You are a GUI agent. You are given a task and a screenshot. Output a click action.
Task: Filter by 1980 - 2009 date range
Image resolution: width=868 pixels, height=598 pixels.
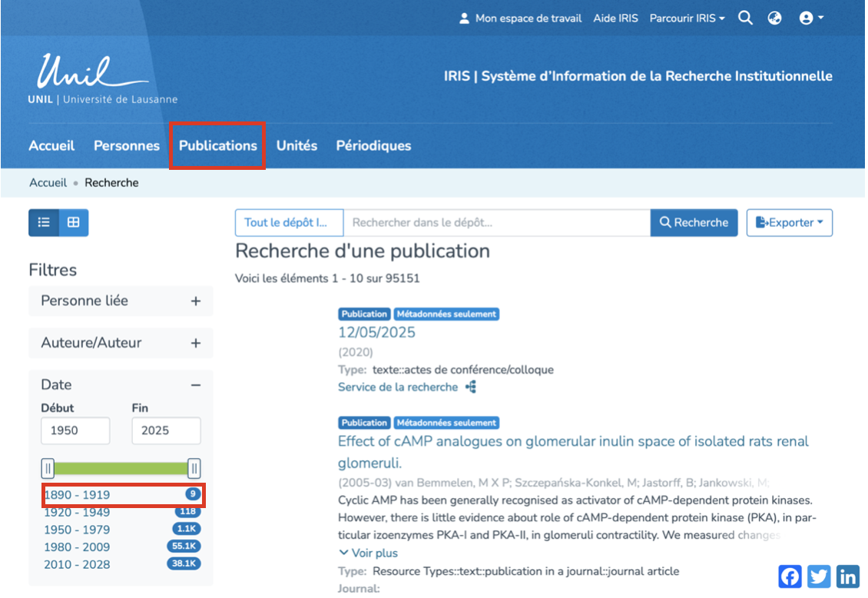pyautogui.click(x=77, y=547)
